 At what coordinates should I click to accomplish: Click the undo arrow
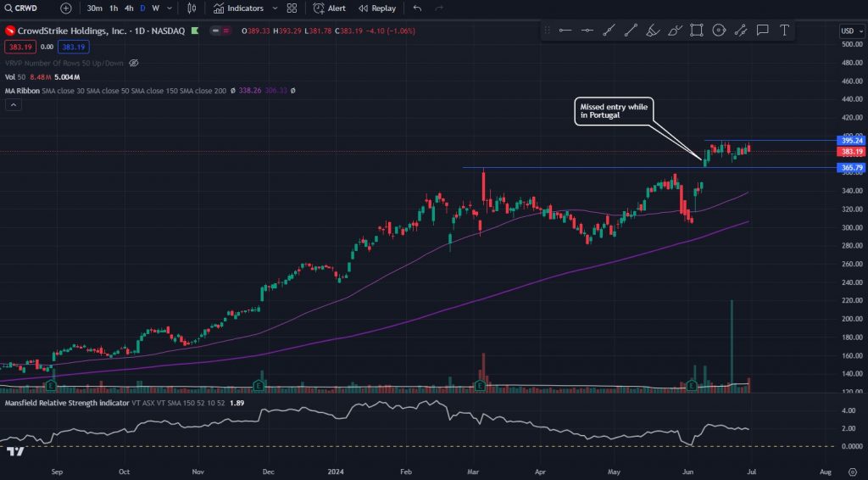[417, 8]
